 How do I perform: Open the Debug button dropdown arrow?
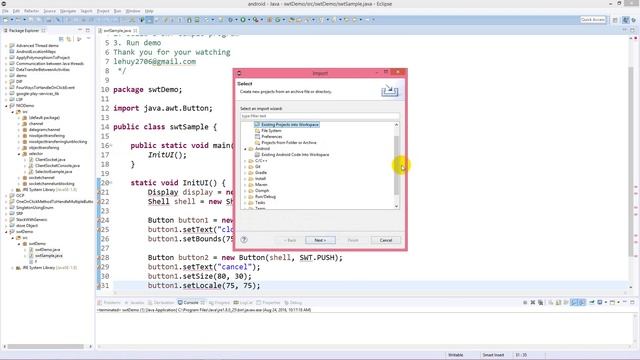236,20
